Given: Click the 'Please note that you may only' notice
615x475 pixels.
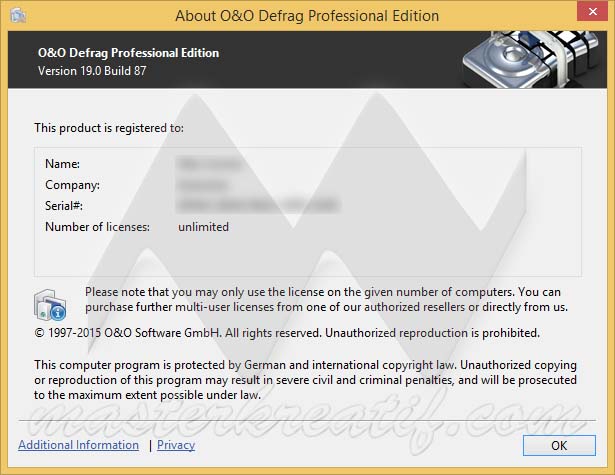Looking at the screenshot, I should pos(326,299).
